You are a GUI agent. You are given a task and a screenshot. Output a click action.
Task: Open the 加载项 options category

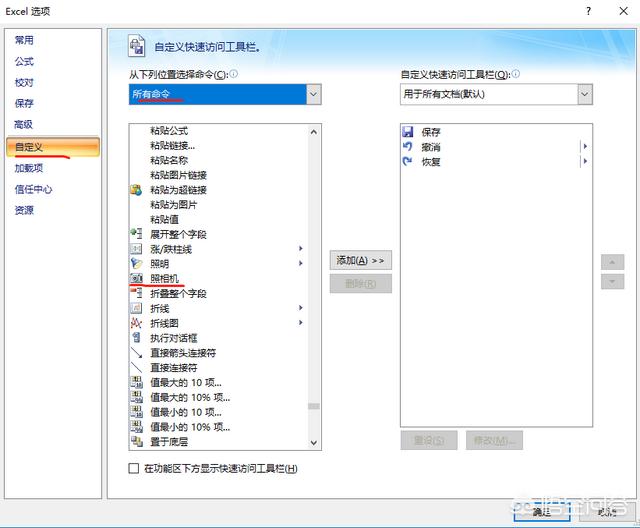click(29, 168)
